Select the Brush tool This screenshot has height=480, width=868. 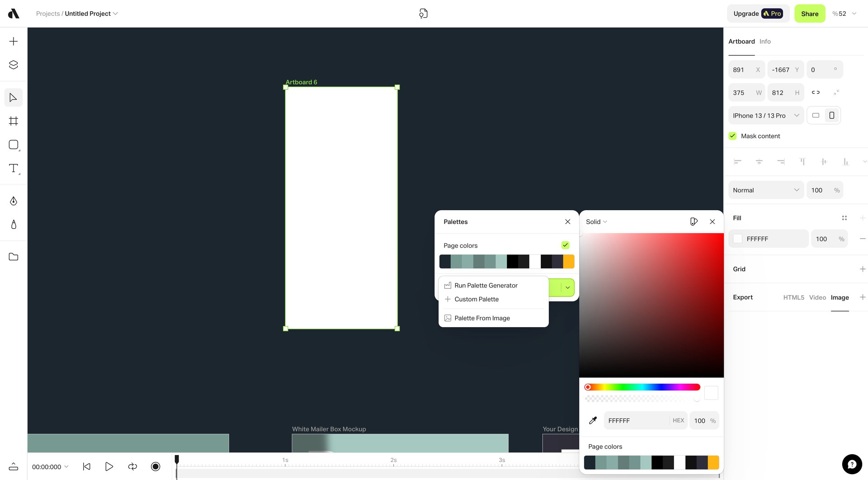click(x=14, y=225)
